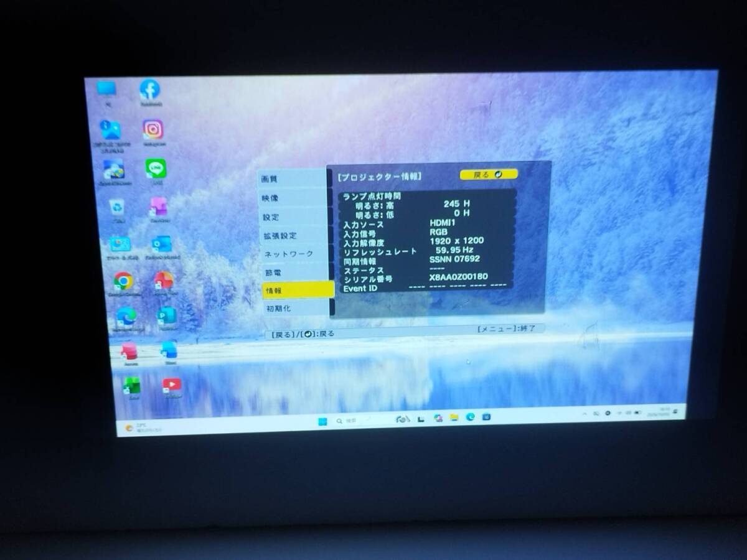Click the SSNN 07692 sync info value

coord(454,259)
